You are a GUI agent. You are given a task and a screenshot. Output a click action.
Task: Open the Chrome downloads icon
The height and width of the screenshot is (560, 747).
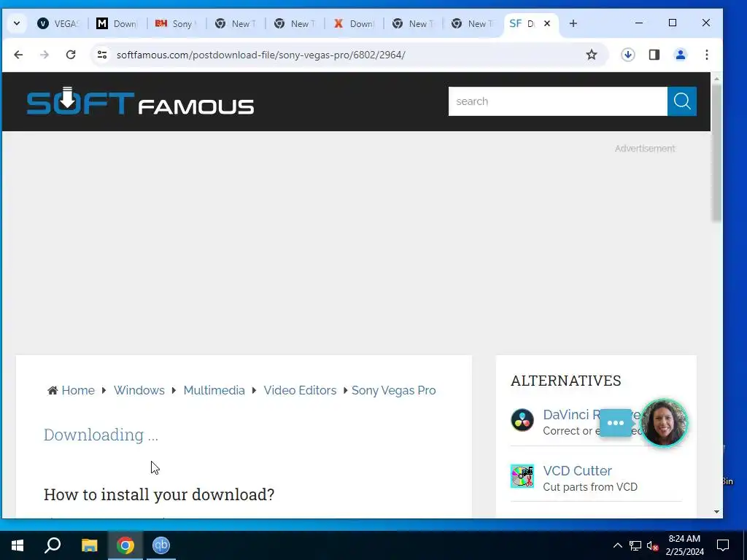click(628, 55)
